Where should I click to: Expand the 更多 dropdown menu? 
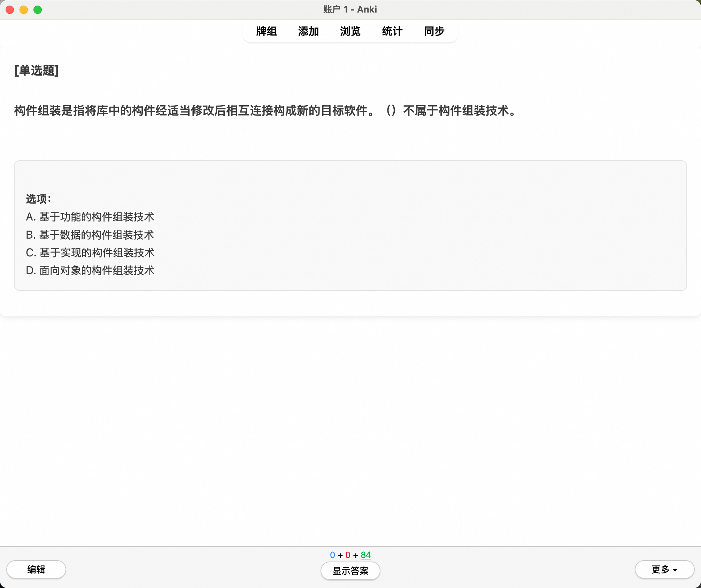coord(664,570)
